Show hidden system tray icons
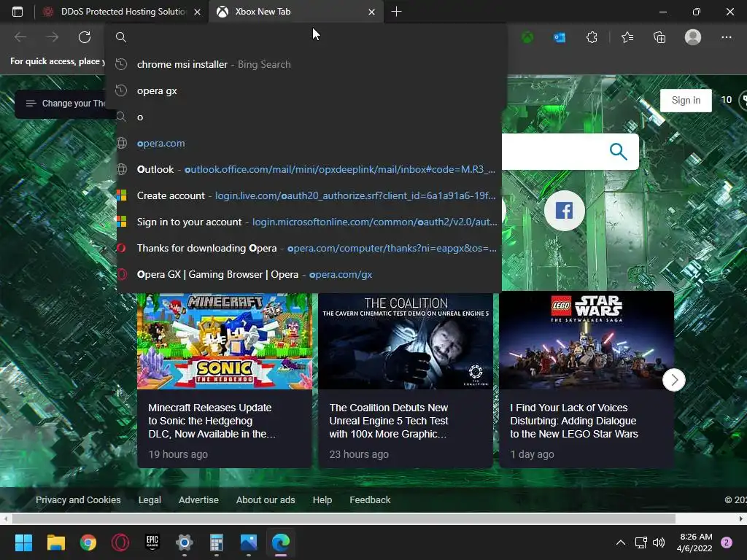 click(620, 542)
